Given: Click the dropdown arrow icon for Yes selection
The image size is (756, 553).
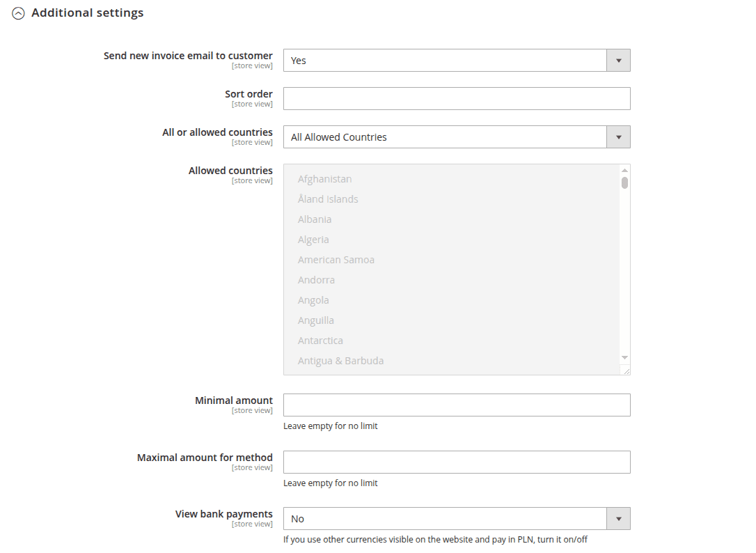Looking at the screenshot, I should (617, 60).
